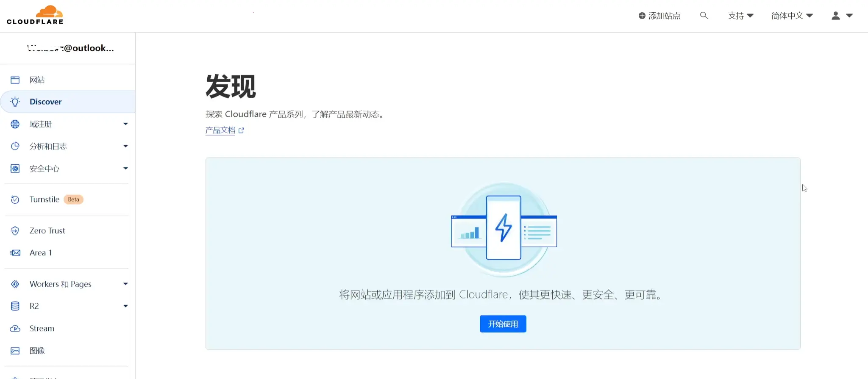
Task: Click the Stream cloud icon
Action: 15,329
